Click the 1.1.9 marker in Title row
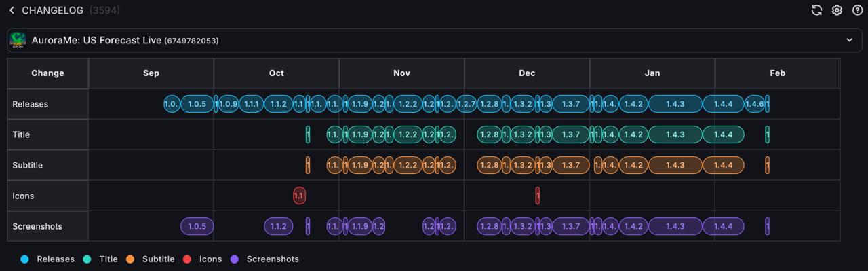 pyautogui.click(x=360, y=134)
